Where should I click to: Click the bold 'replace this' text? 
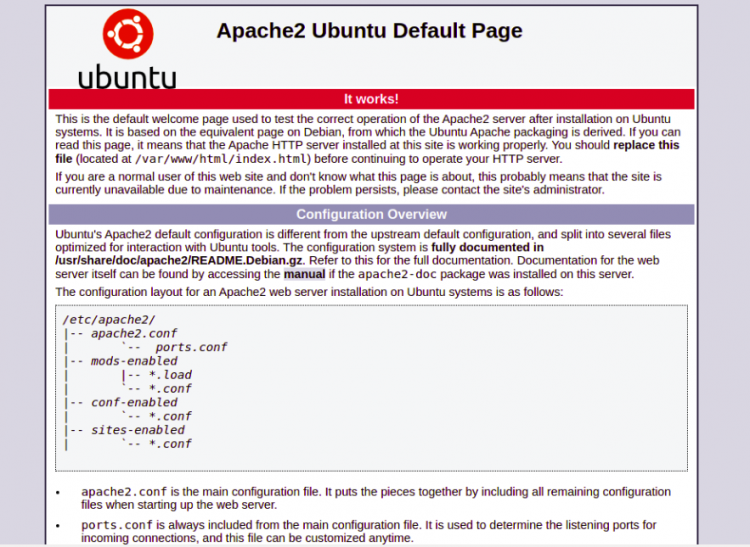pos(646,145)
